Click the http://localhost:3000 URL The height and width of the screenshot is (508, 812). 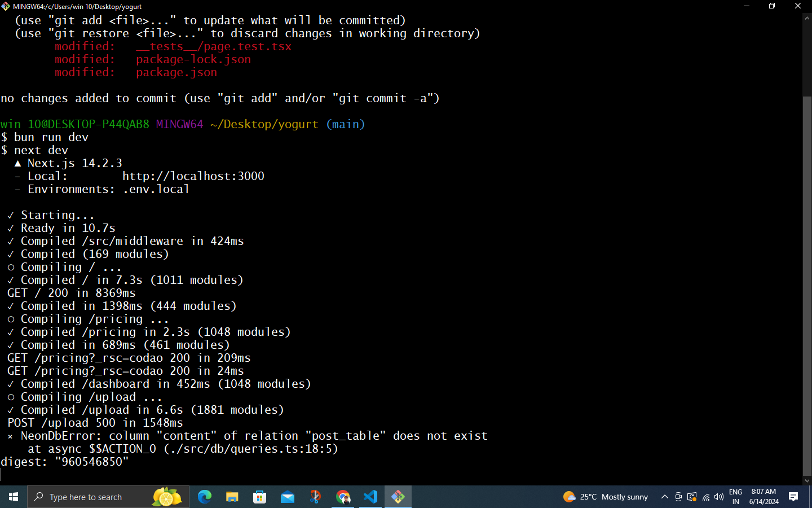(x=193, y=176)
